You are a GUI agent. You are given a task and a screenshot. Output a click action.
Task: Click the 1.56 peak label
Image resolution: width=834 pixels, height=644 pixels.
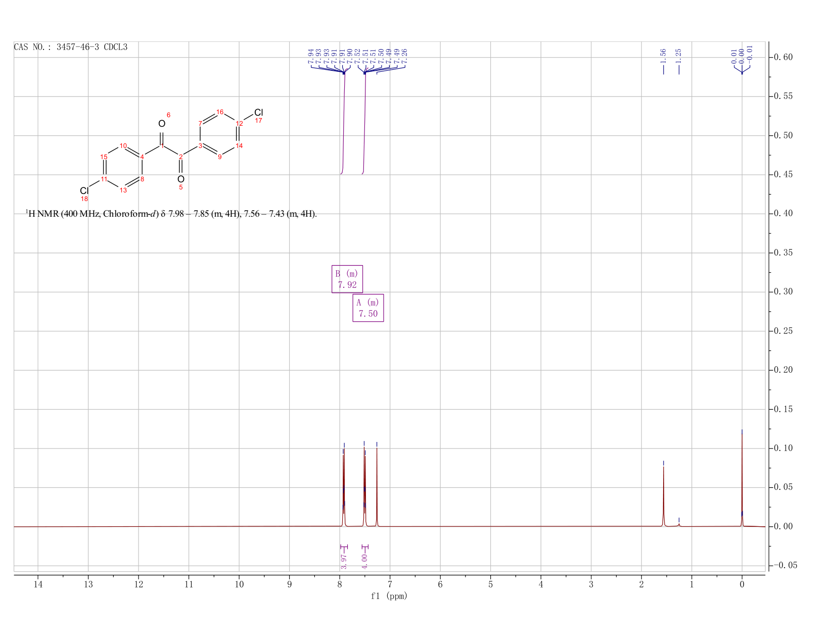(x=664, y=56)
